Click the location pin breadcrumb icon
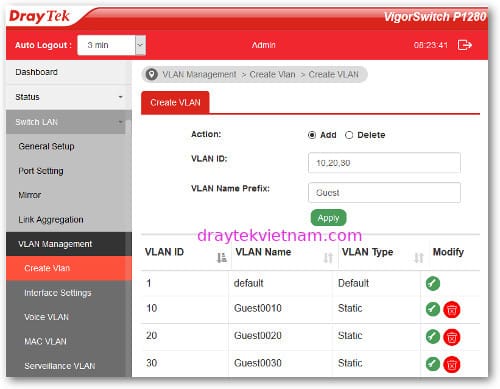Screen dimensions: 500x389 coord(152,74)
